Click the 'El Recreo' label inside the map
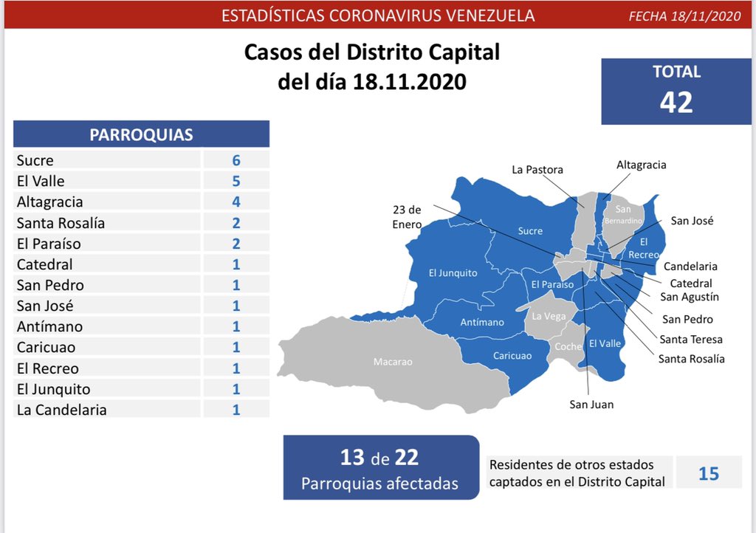This screenshot has height=533, width=756. [x=644, y=248]
